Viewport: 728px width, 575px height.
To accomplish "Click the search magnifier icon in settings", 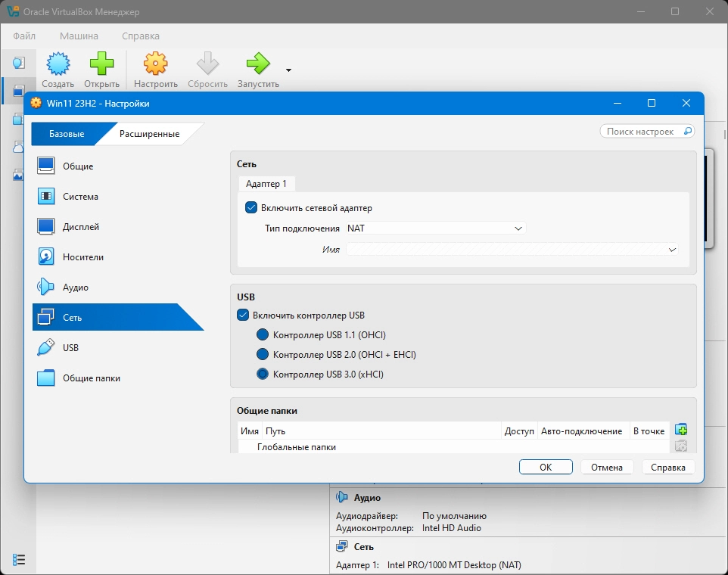I will tap(688, 132).
